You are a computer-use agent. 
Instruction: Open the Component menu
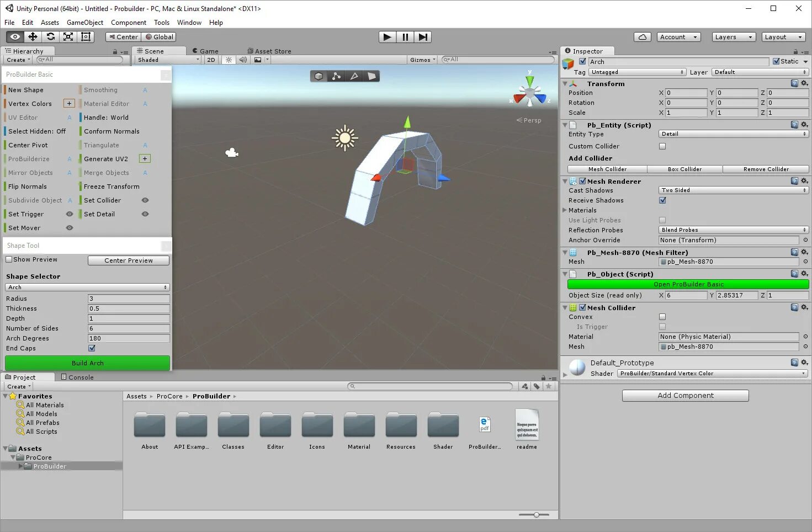coord(129,23)
